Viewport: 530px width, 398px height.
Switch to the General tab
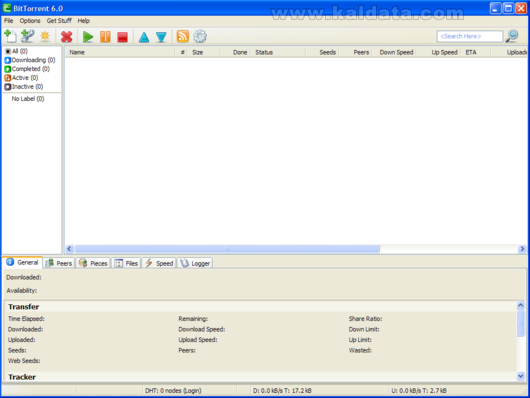click(x=22, y=262)
